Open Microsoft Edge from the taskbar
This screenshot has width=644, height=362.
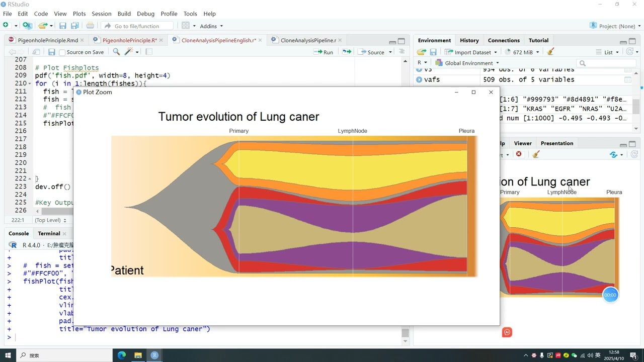(122, 355)
